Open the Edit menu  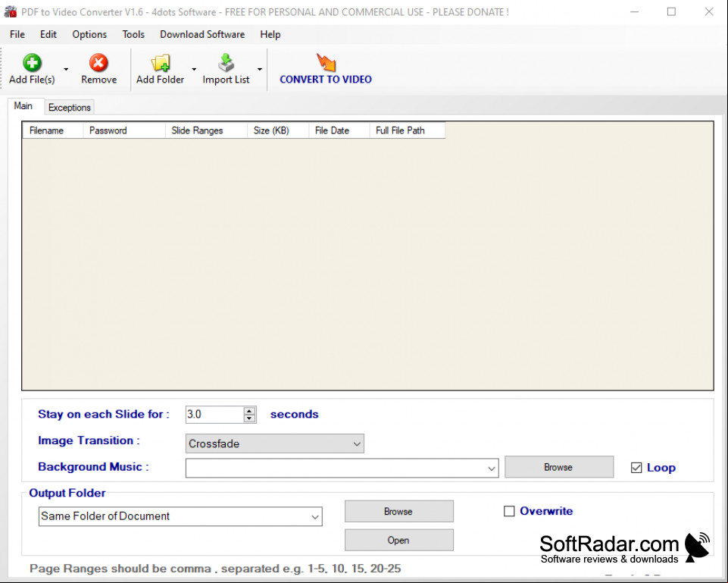[48, 34]
